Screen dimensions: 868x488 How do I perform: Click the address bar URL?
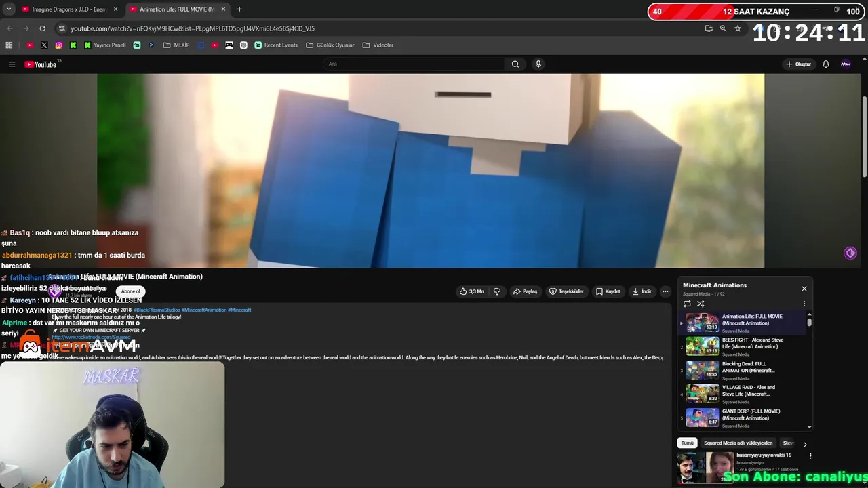click(193, 28)
